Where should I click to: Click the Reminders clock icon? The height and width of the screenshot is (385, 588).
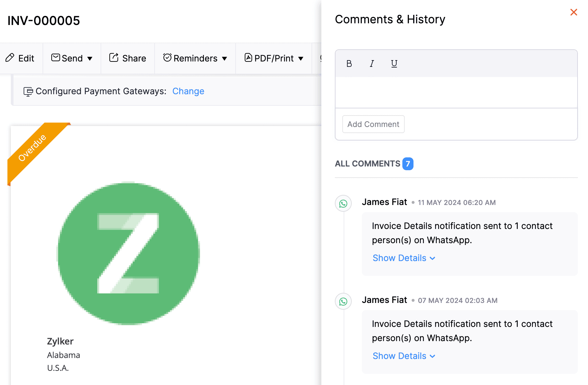pyautogui.click(x=167, y=58)
